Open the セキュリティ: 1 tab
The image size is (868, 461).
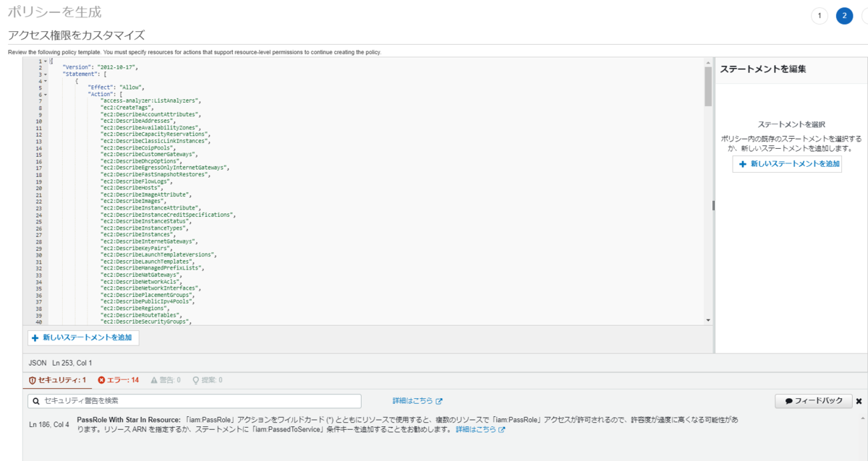pos(58,380)
